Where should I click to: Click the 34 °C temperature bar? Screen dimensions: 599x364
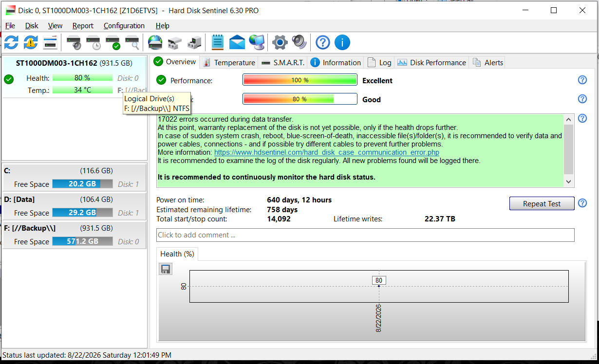click(82, 90)
